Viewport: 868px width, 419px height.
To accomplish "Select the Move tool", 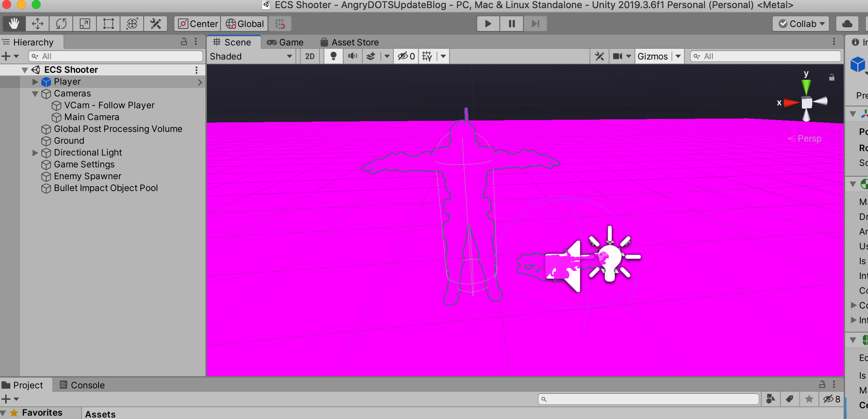I will (x=38, y=24).
